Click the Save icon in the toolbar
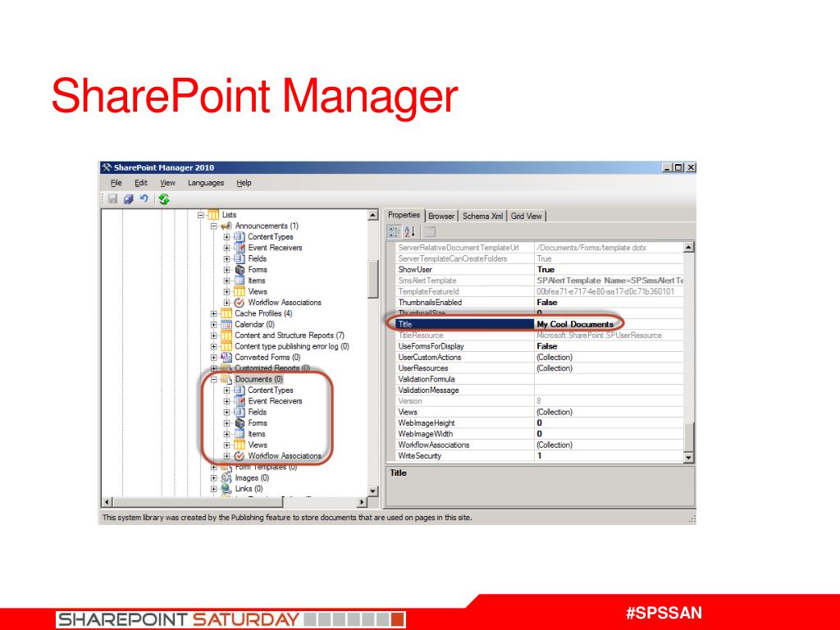This screenshot has width=840, height=630. coord(112,199)
